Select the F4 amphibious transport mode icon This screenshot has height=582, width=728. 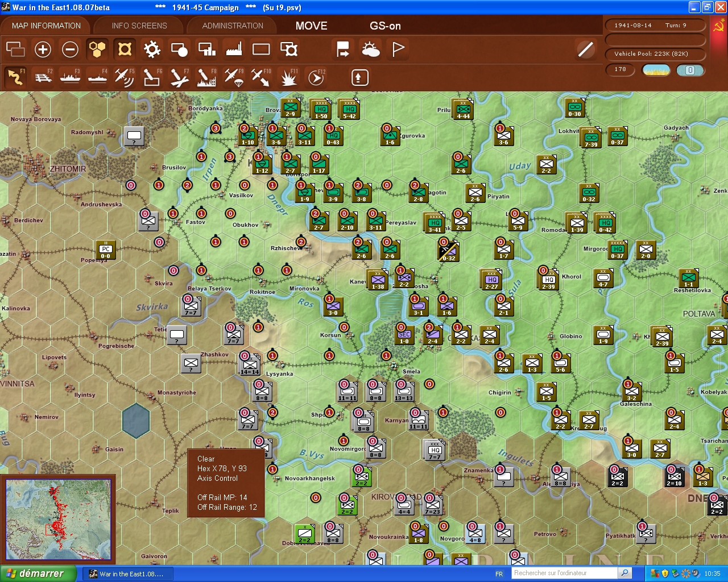click(98, 77)
